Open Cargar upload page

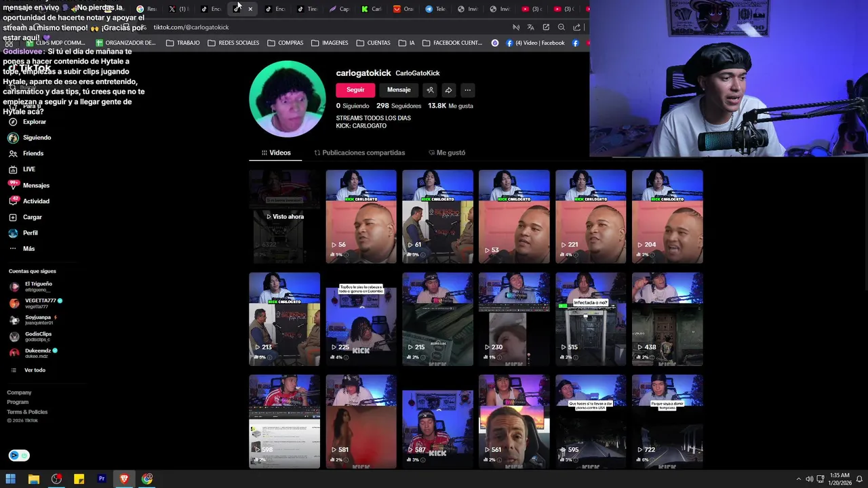tap(25, 217)
